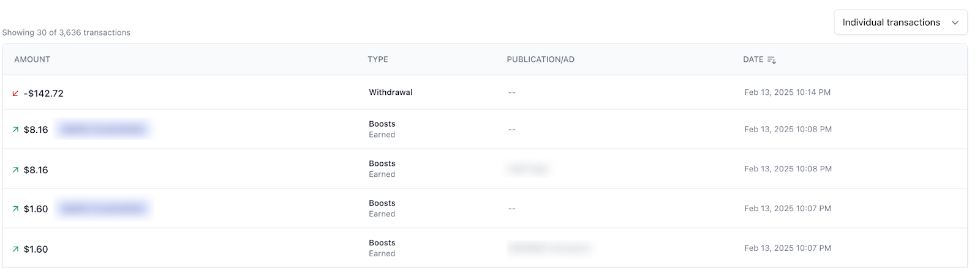Click the DATE column header label
Image resolution: width=980 pixels, height=268 pixels.
[753, 59]
